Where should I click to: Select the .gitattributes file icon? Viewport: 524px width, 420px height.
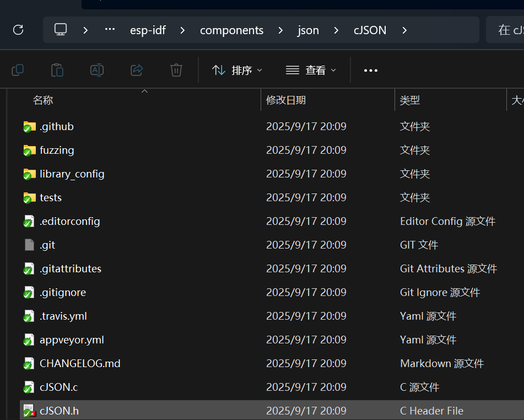pos(29,269)
